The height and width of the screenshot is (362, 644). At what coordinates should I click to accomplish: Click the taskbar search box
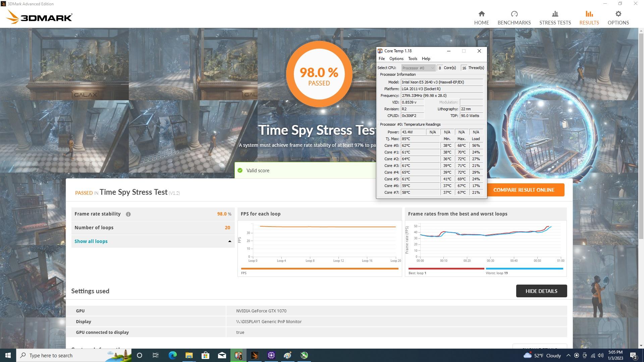coord(74,355)
